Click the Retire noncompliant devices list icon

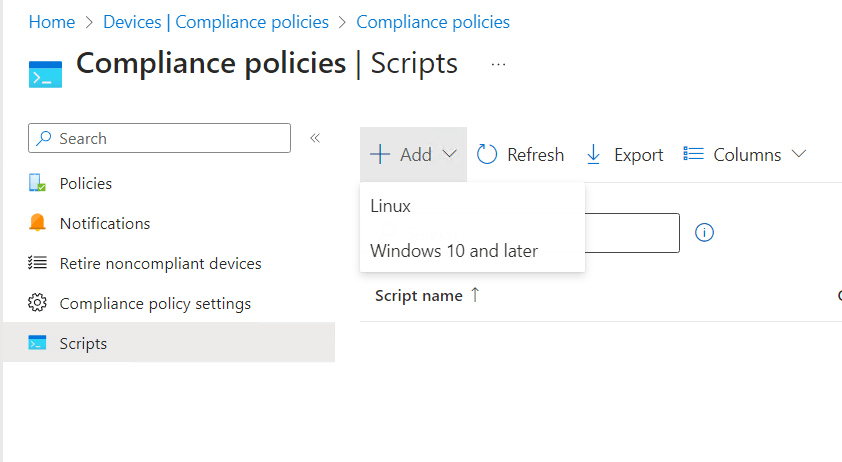pyautogui.click(x=37, y=263)
